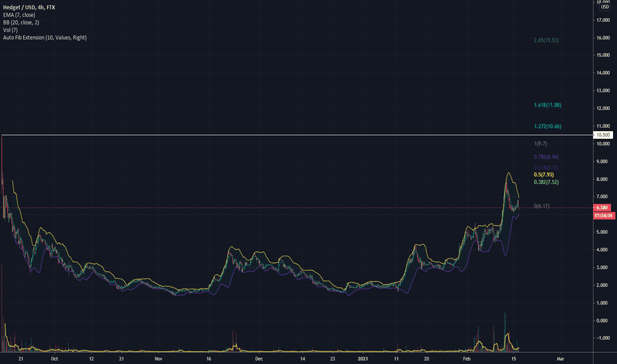
Task: Click the Nov label on time axis
Action: pyautogui.click(x=158, y=359)
